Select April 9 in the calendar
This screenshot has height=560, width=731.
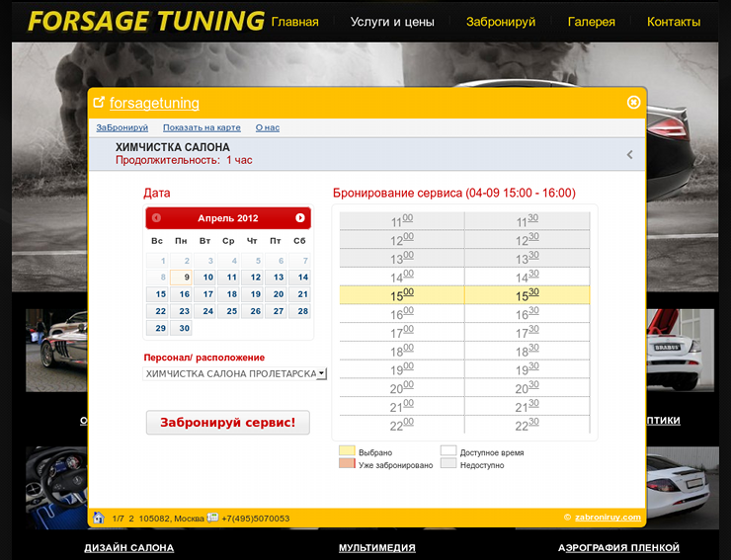(x=182, y=277)
